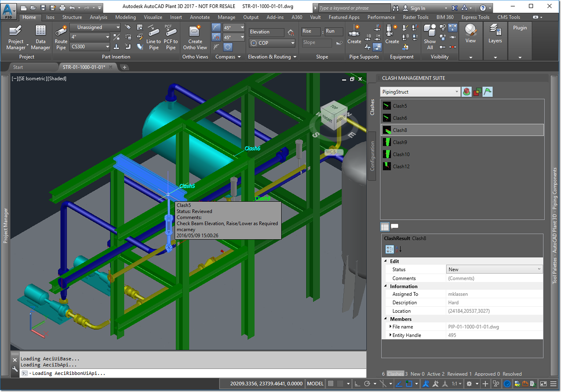
Task: Run clash detection with red icon
Action: click(466, 92)
